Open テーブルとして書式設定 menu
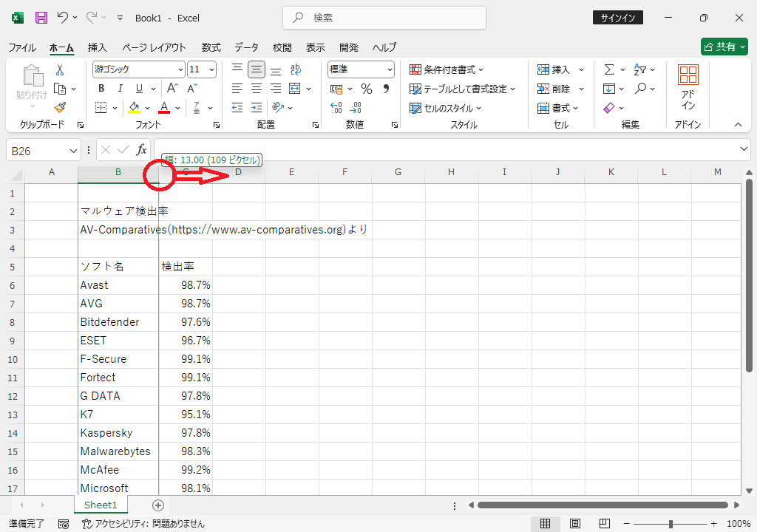 click(463, 89)
